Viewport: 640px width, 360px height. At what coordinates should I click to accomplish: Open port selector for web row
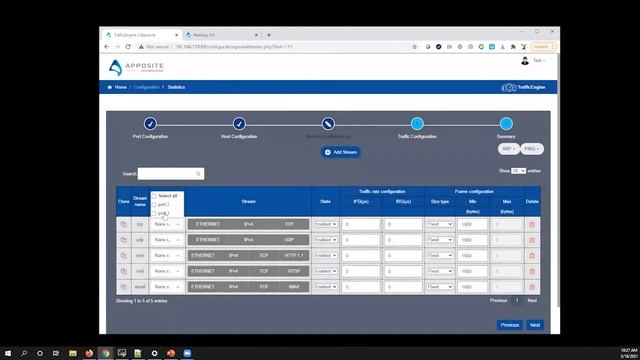point(167,256)
